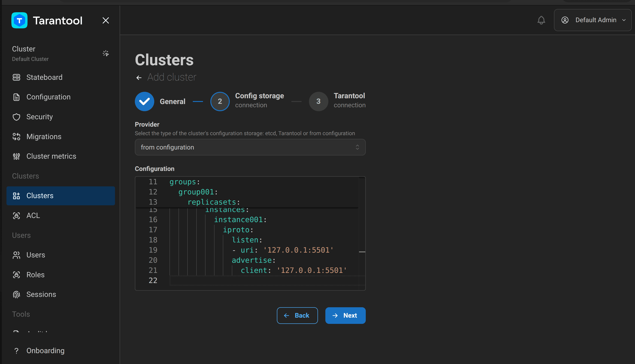635x364 pixels.
Task: Click the 'groups:' line in editor
Action: (185, 182)
